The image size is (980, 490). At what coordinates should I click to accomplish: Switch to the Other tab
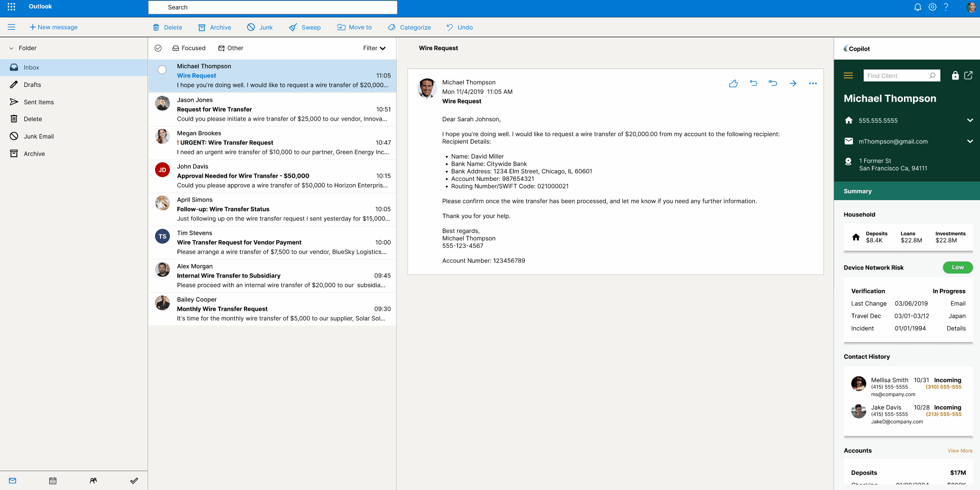pyautogui.click(x=231, y=48)
